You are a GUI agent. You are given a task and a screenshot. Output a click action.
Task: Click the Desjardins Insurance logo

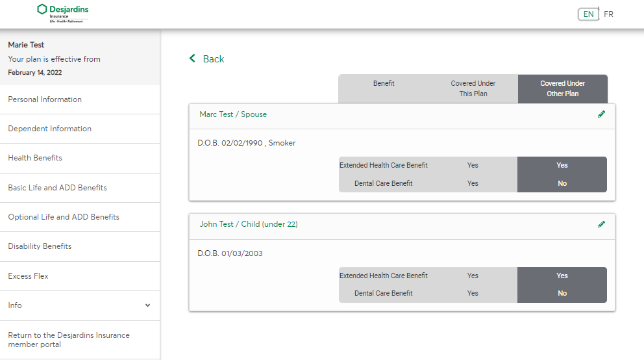click(x=62, y=13)
